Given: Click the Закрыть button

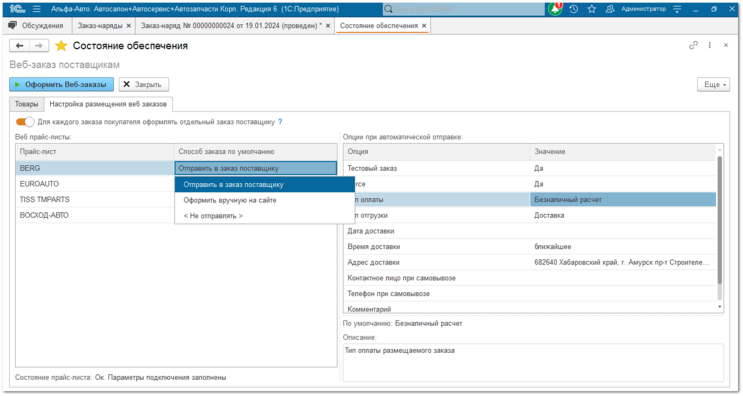Looking at the screenshot, I should click(144, 84).
